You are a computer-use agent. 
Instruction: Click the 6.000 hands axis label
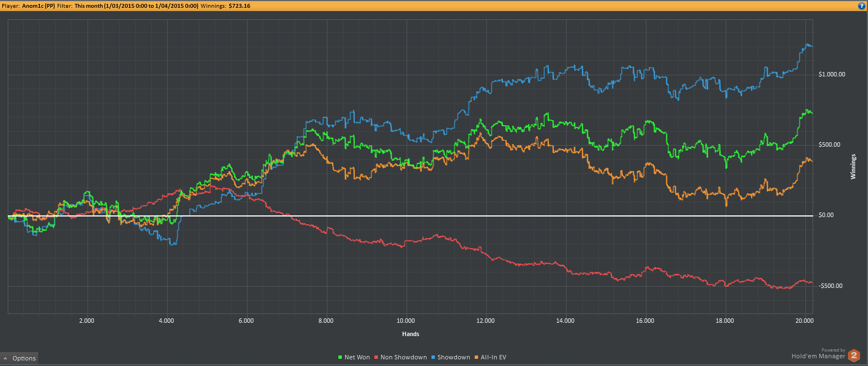(x=246, y=321)
